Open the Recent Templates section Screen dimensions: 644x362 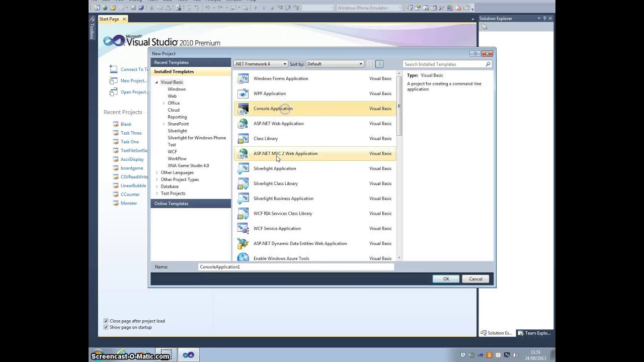[x=191, y=62]
